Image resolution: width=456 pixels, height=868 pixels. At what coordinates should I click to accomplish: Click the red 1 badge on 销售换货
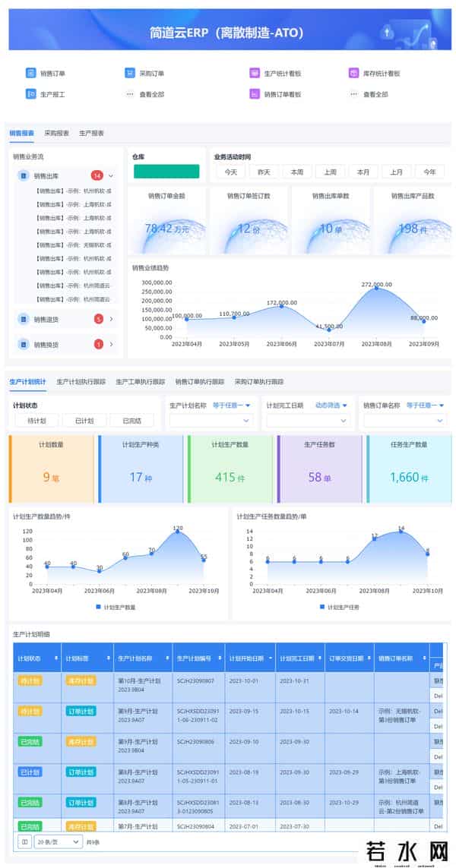(99, 344)
